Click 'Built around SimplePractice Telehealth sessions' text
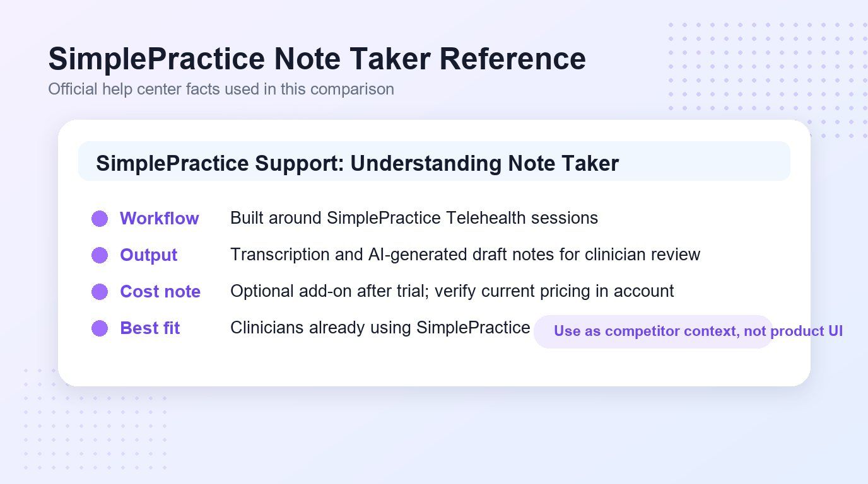Image resolution: width=868 pixels, height=484 pixels. [x=414, y=218]
